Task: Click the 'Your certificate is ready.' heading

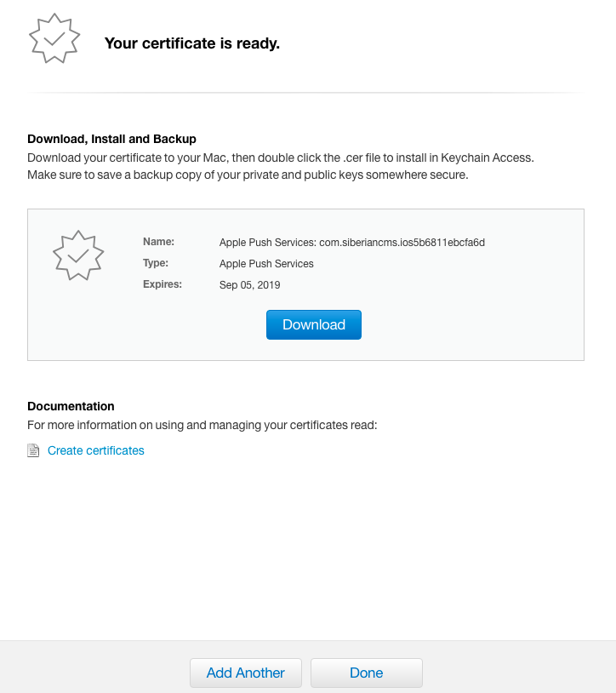Action: [x=191, y=43]
